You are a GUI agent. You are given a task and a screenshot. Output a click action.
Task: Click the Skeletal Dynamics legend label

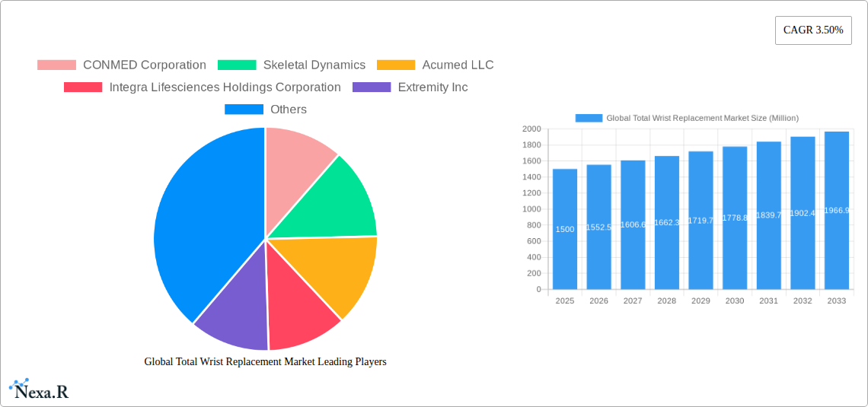[x=314, y=65]
